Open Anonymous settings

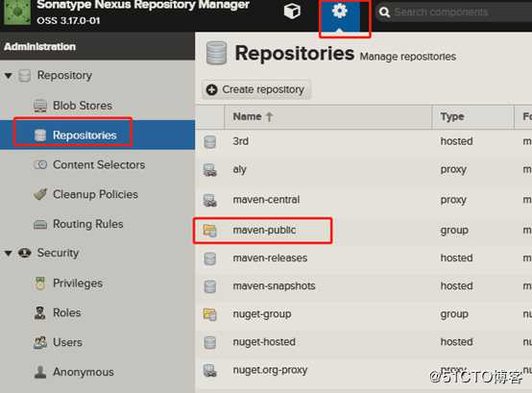click(x=84, y=372)
